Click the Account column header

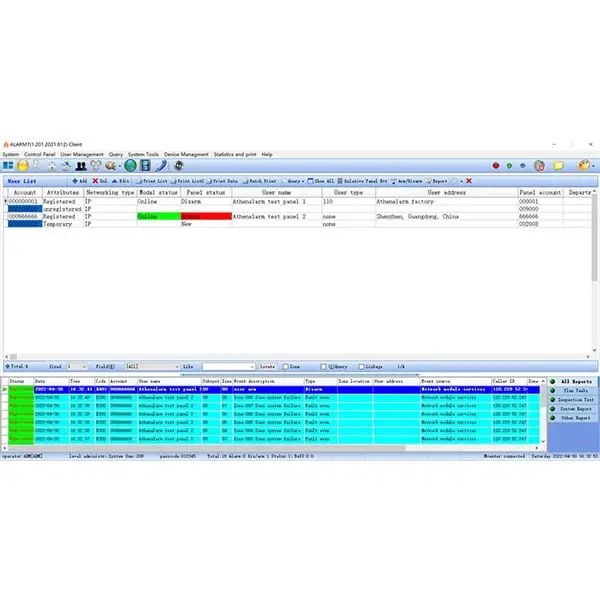click(25, 192)
